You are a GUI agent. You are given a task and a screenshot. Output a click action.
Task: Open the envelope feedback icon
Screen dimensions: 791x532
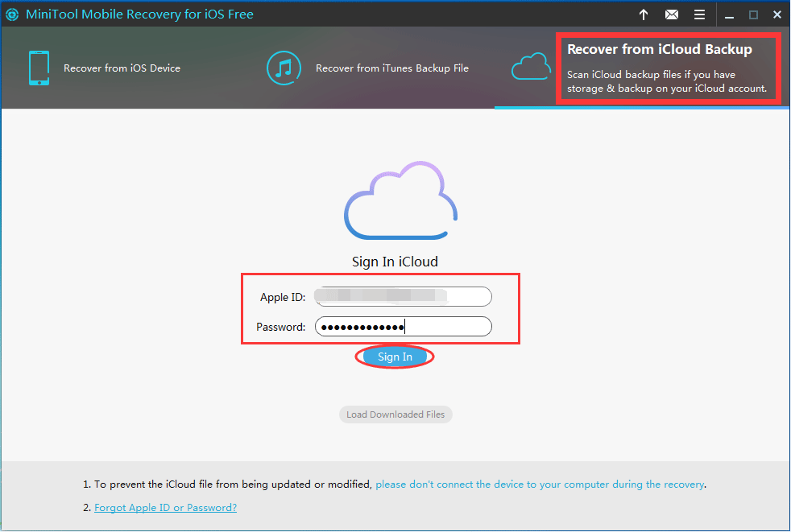[672, 14]
